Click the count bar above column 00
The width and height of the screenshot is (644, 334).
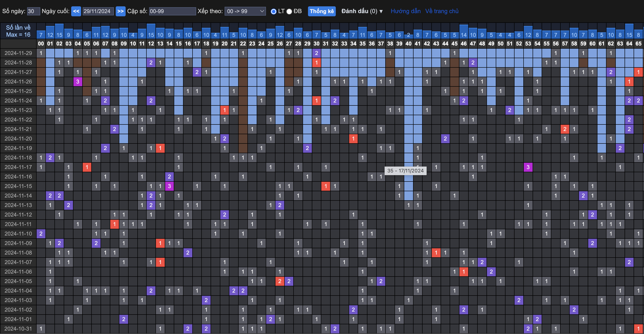pyautogui.click(x=41, y=35)
